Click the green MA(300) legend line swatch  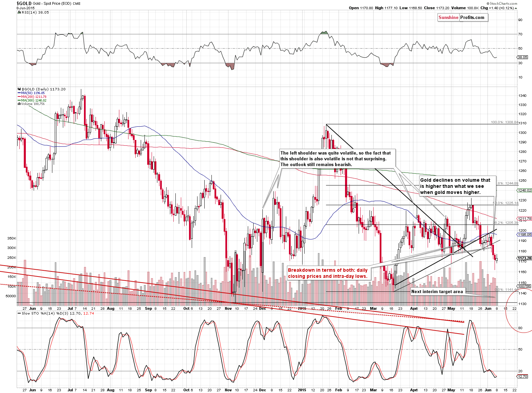coord(19,101)
